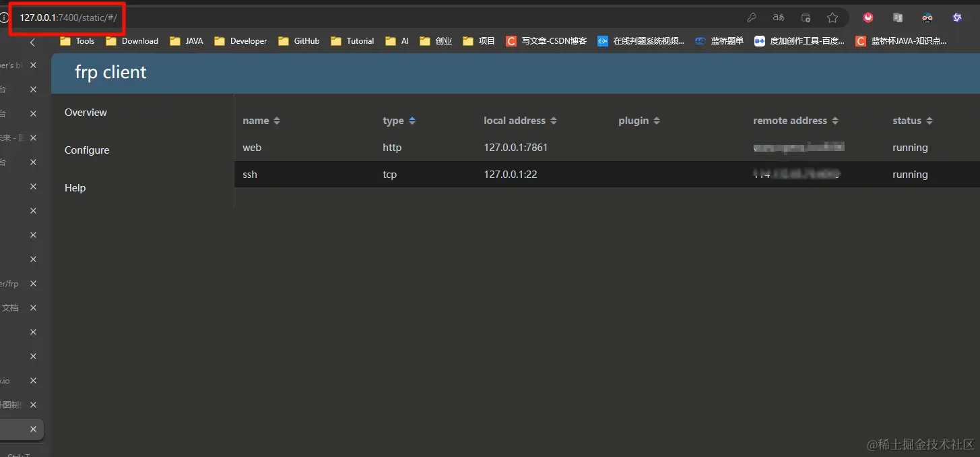Open the Tutorial bookmark folder
980x457 pixels.
352,41
